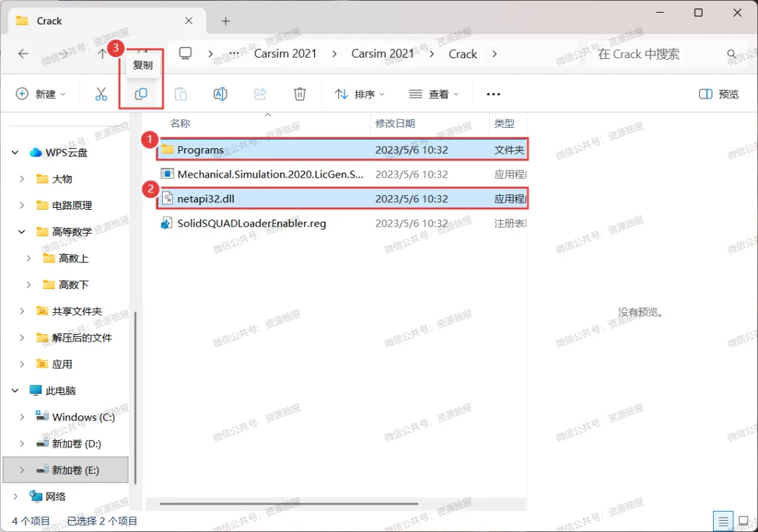758x532 pixels.
Task: Click the Crack breadcrumb
Action: click(x=463, y=53)
